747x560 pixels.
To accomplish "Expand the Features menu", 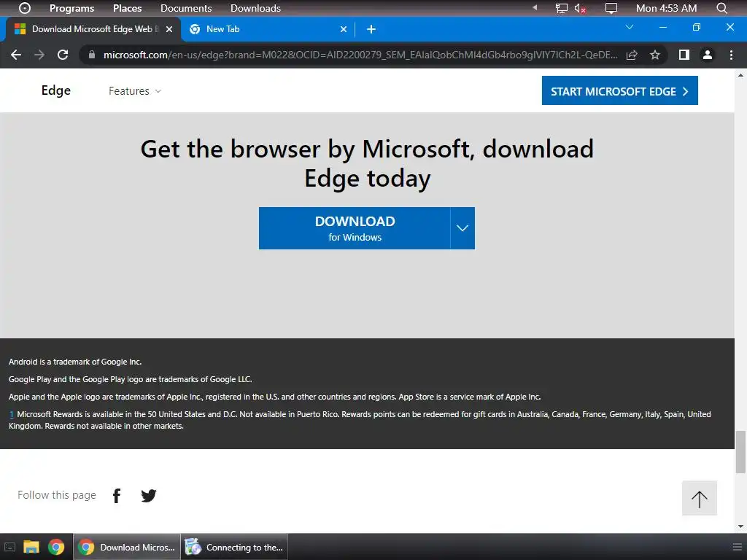I will point(135,91).
